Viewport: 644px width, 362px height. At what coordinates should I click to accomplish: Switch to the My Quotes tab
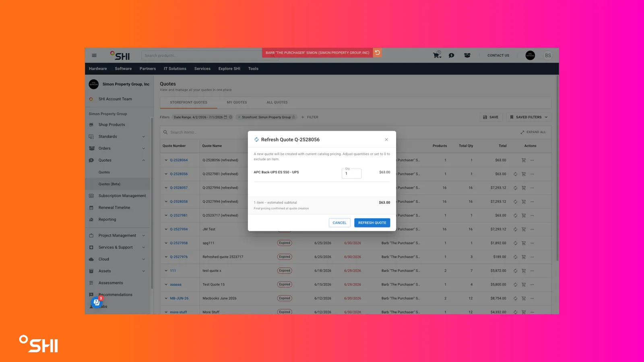pyautogui.click(x=237, y=102)
